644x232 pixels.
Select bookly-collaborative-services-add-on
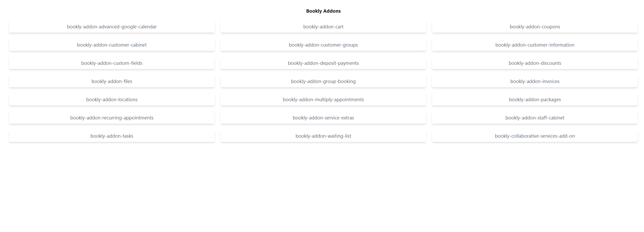point(535,136)
